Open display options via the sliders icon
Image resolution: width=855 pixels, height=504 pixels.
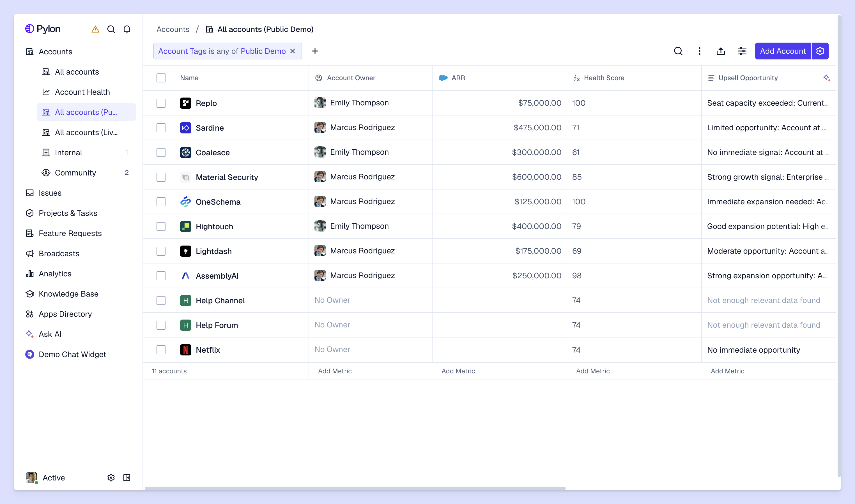[742, 51]
